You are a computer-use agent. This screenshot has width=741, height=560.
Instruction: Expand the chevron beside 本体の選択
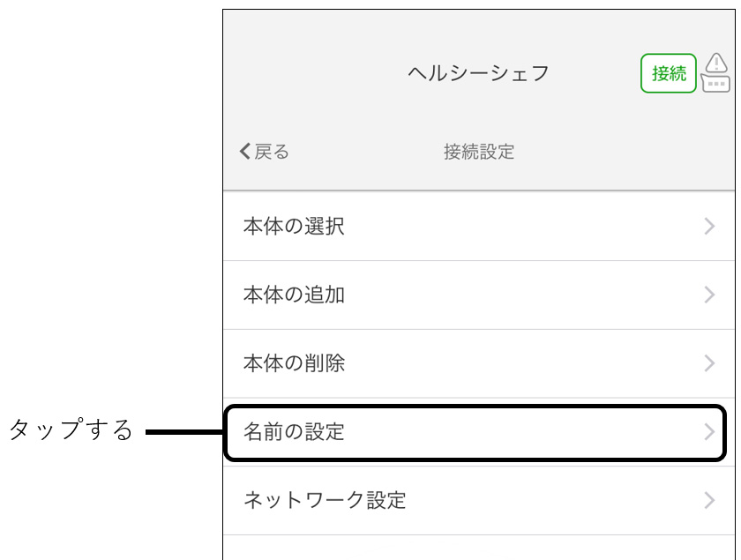[x=710, y=227]
